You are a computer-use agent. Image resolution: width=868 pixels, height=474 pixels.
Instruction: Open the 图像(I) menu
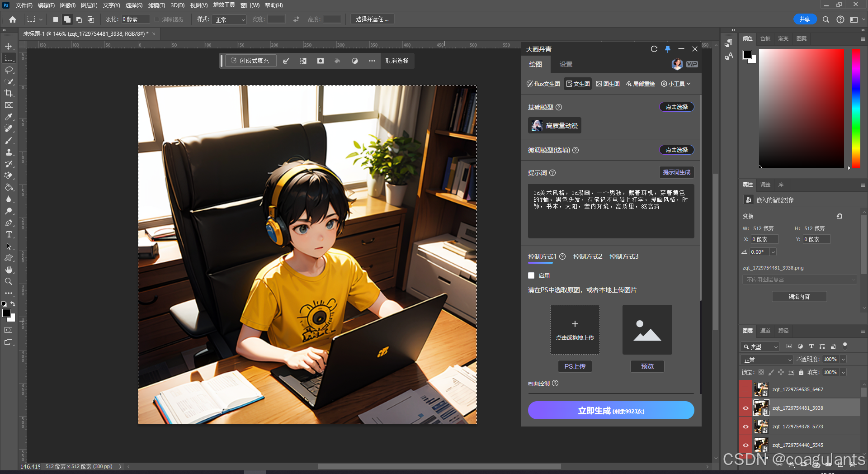pyautogui.click(x=68, y=5)
